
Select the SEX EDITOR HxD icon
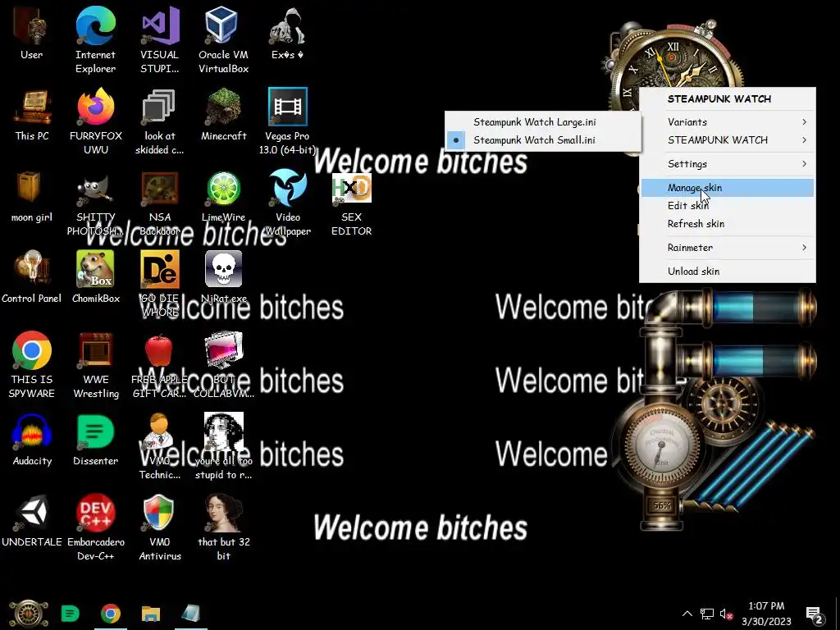coord(351,203)
